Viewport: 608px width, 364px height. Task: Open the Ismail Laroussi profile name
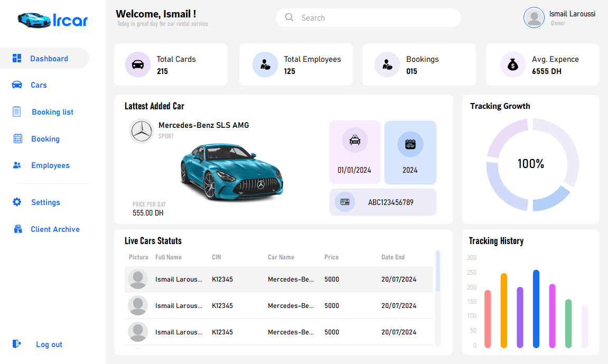point(572,14)
